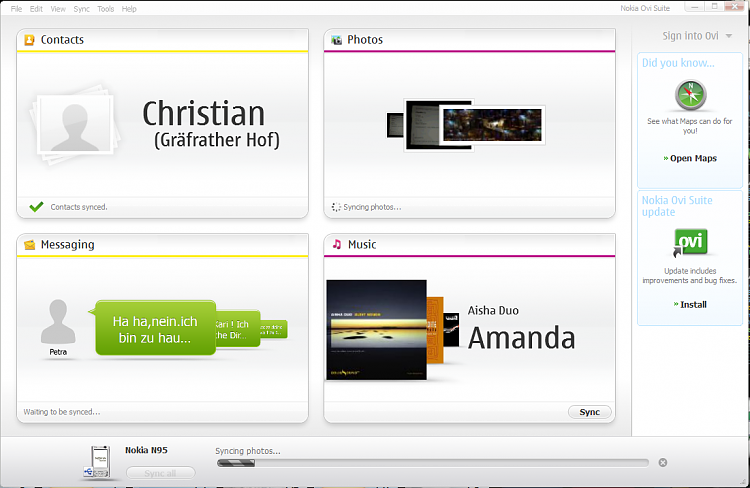Open the Messaging panel title
This screenshot has width=750, height=488.
67,245
